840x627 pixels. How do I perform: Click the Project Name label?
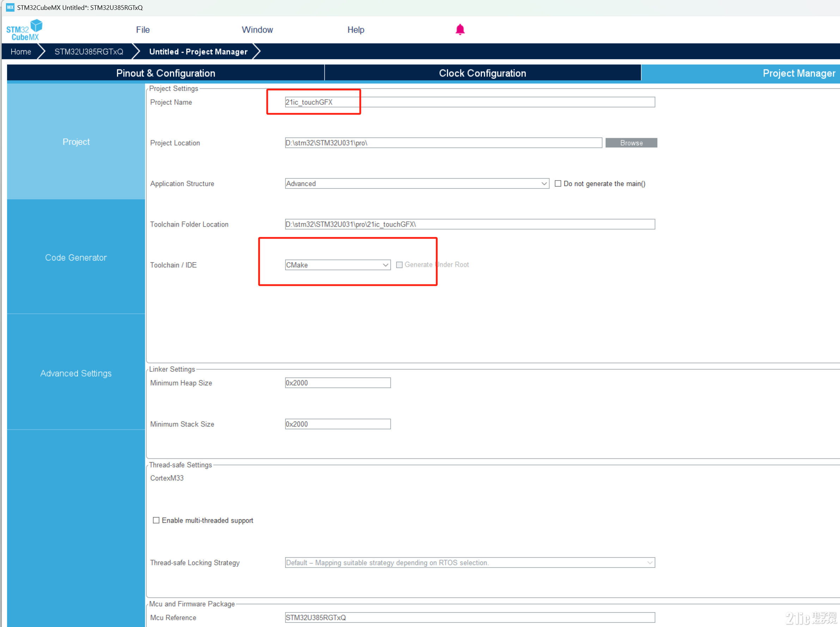point(171,102)
